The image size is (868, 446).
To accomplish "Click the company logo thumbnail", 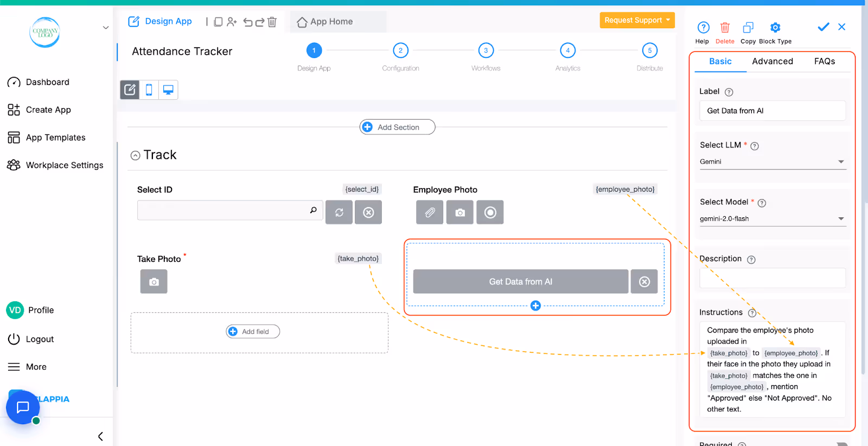I will click(x=44, y=32).
